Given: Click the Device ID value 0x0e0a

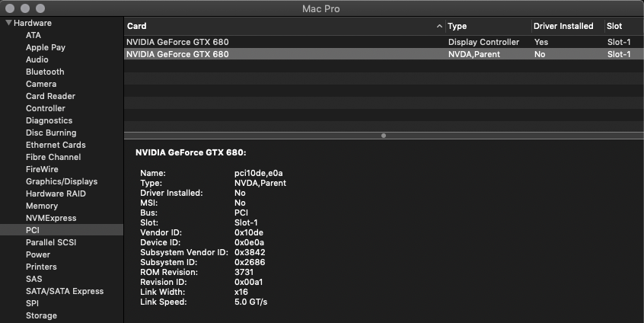Looking at the screenshot, I should [249, 242].
